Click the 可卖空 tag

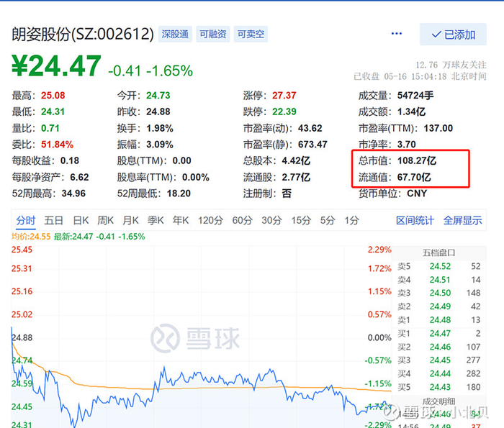click(x=251, y=34)
